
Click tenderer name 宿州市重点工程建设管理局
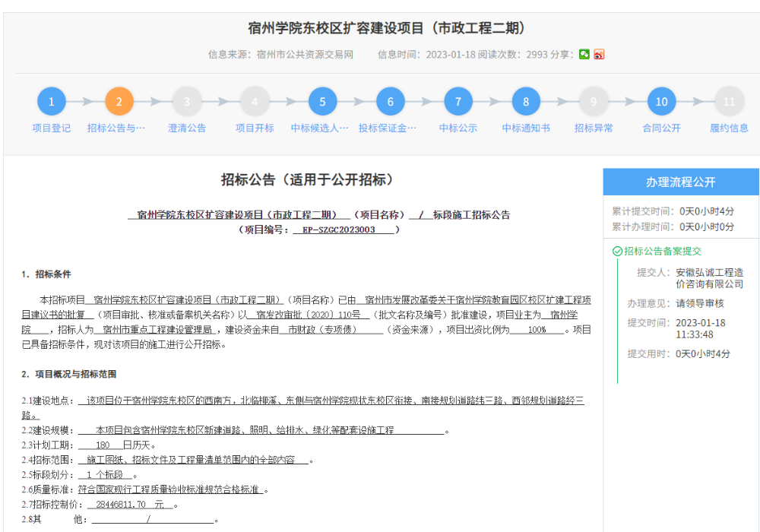click(157, 330)
